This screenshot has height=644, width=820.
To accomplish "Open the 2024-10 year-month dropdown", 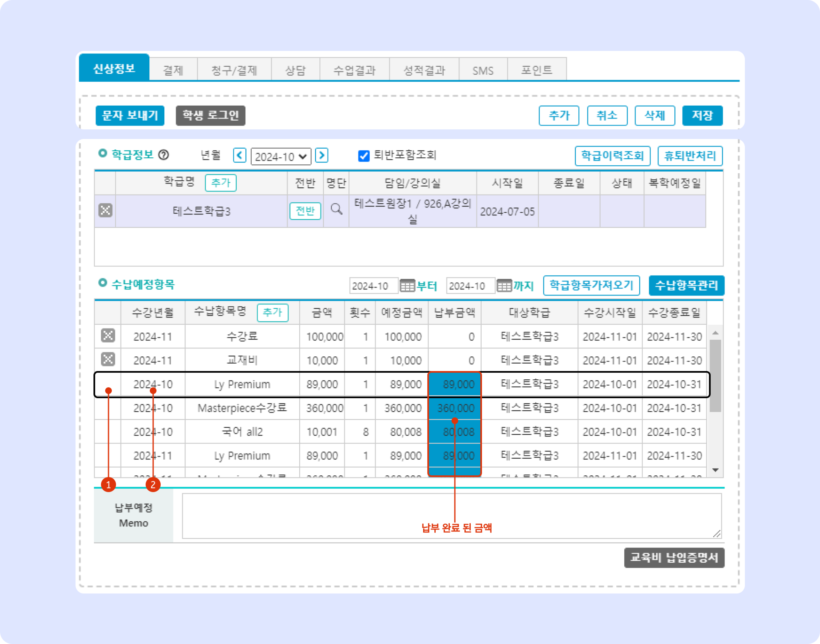I will [281, 157].
